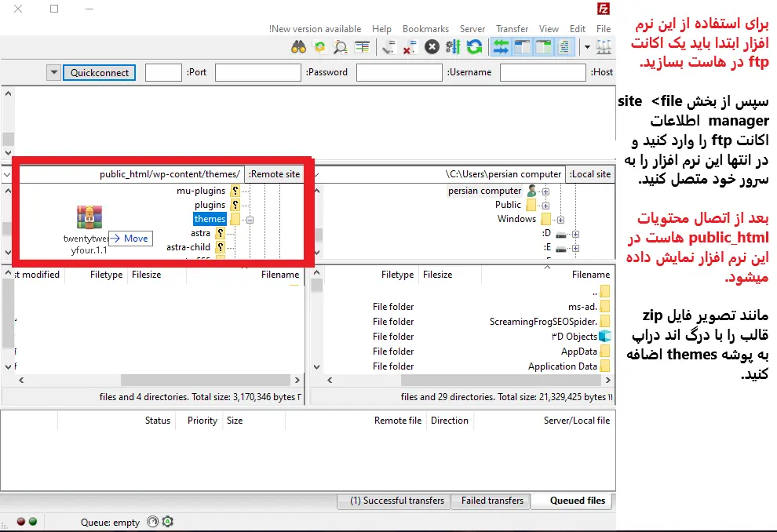Switch to the Failed transfers tab
The height and width of the screenshot is (532, 777).
(491, 501)
